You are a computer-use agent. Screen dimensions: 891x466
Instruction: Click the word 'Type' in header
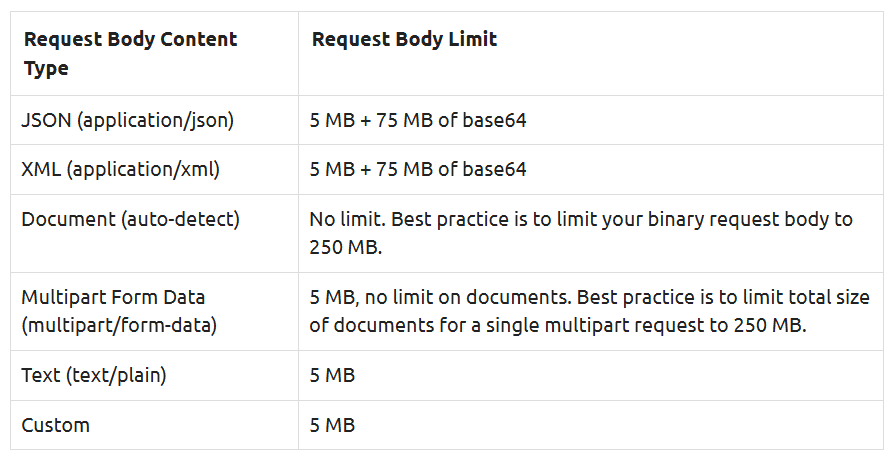pos(46,68)
